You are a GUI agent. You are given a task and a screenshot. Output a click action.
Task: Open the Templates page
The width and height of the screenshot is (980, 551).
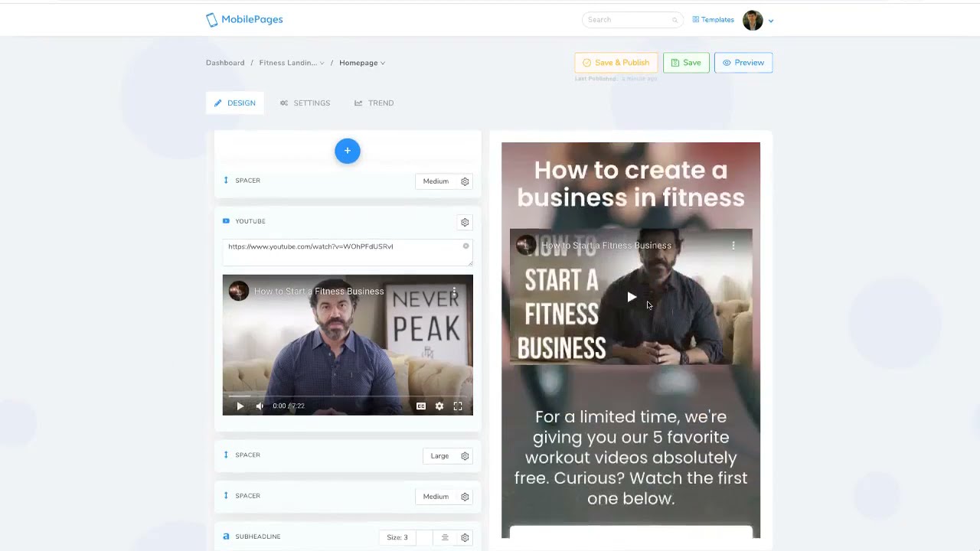(x=713, y=20)
